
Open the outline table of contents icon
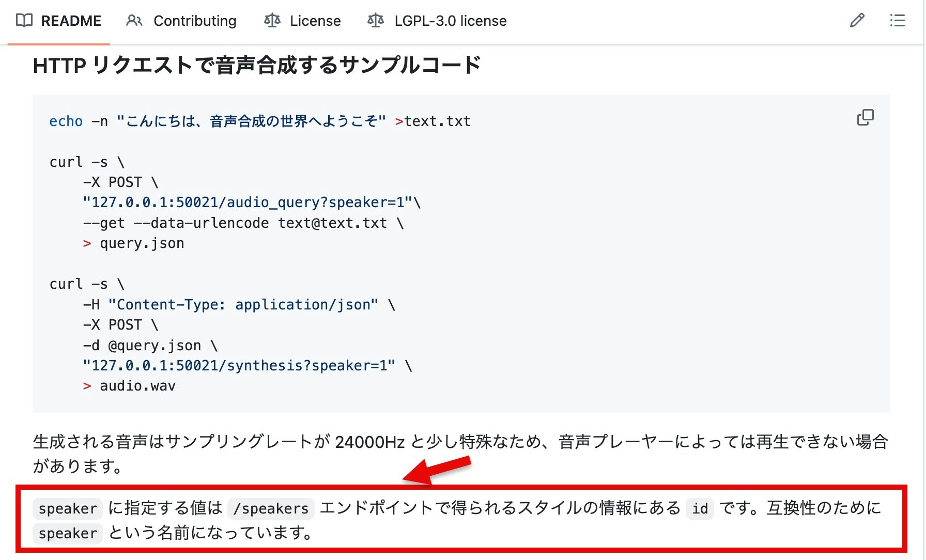(x=898, y=21)
